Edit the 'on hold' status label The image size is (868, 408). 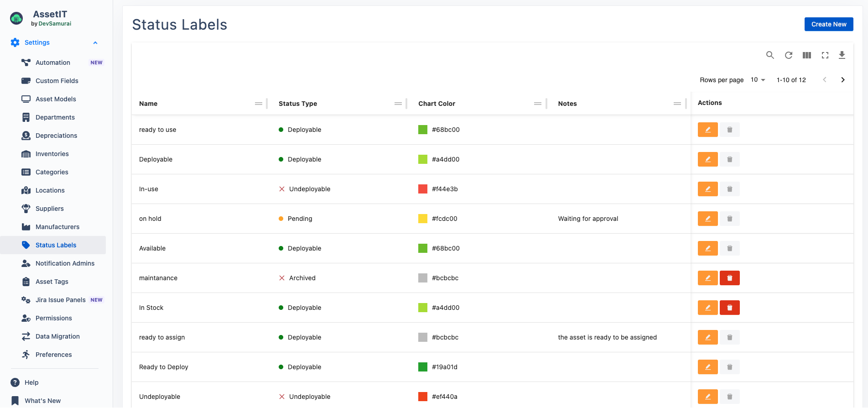pos(707,219)
